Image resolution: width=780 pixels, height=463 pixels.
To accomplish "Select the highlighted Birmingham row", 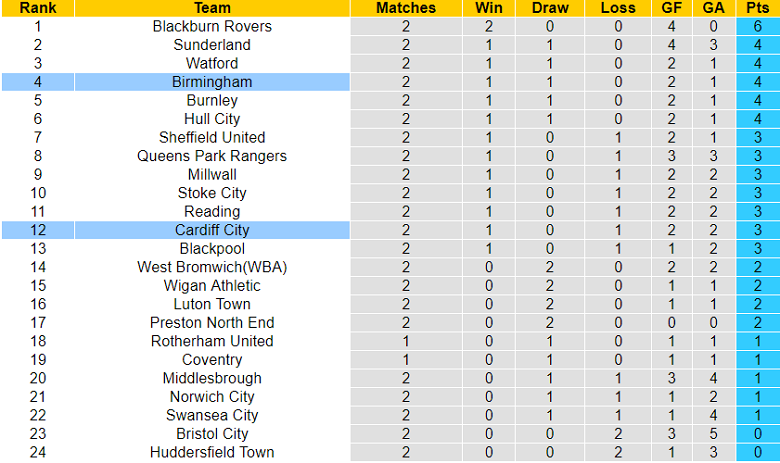I will coord(212,82).
